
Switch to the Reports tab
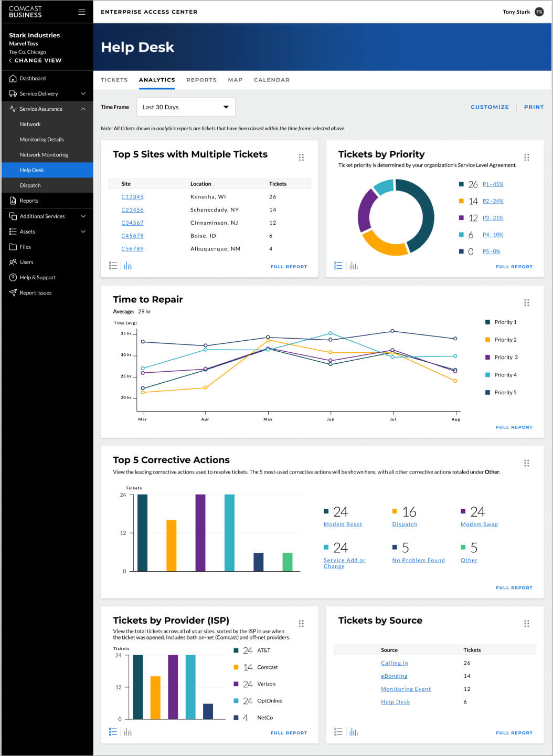click(201, 80)
